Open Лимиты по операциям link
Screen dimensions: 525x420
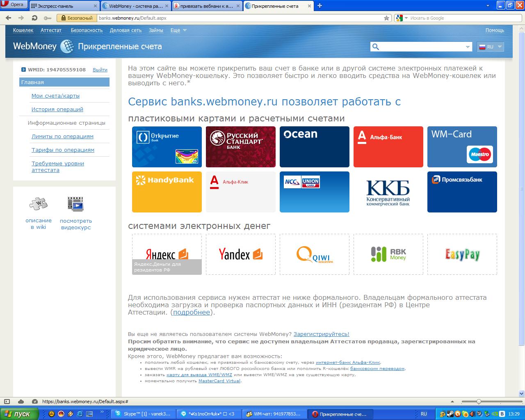point(62,136)
